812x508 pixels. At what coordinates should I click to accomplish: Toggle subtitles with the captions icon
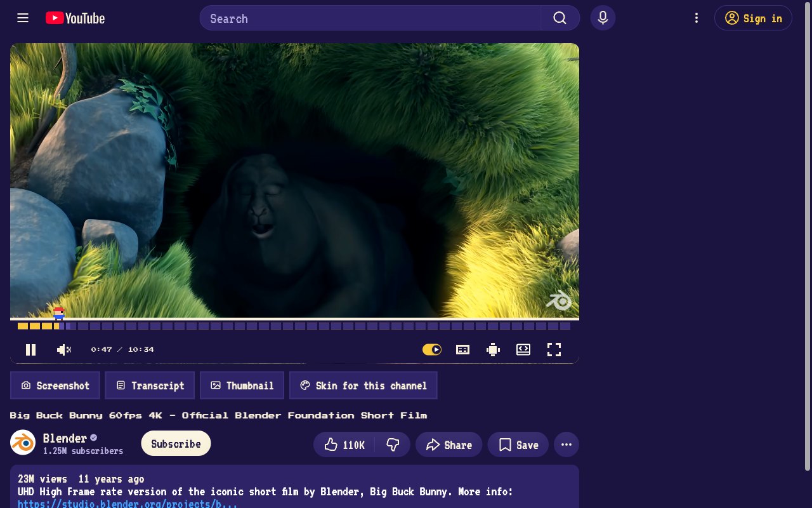pos(463,349)
